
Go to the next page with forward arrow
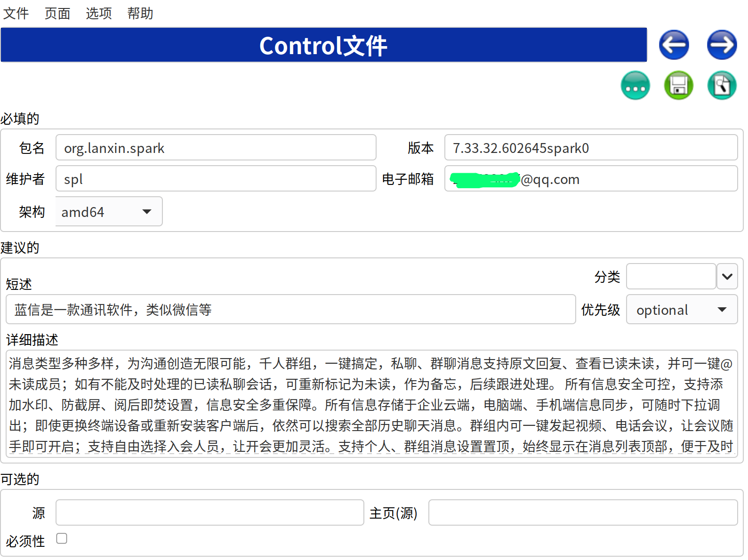click(722, 45)
